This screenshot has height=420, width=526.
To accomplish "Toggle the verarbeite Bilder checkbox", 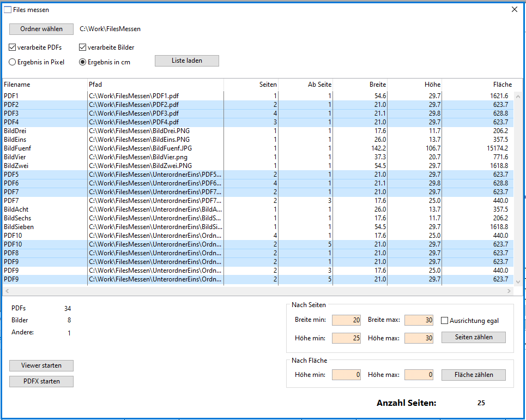I will (x=83, y=47).
